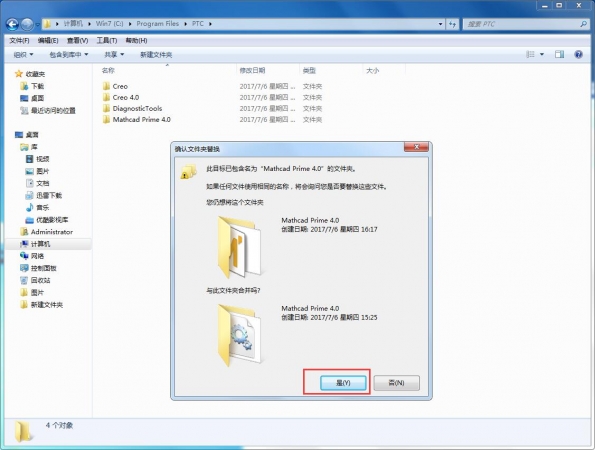Click the source Mathcad Prime folder thumbnail
The width and height of the screenshot is (595, 450).
pos(240,247)
